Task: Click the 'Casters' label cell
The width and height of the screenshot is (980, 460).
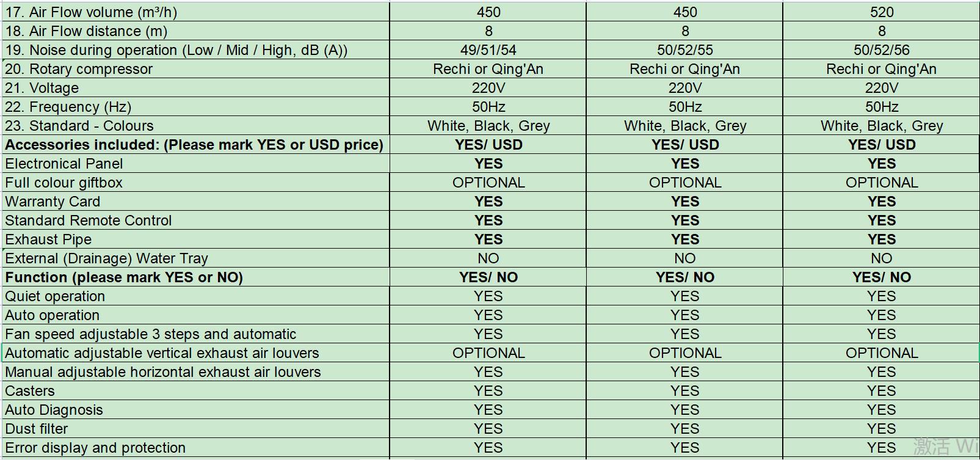Action: pos(30,391)
